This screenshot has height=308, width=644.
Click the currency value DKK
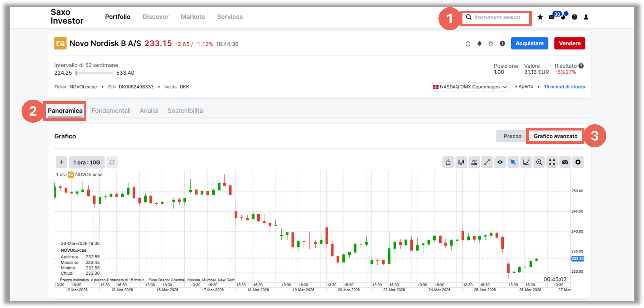[x=184, y=87]
